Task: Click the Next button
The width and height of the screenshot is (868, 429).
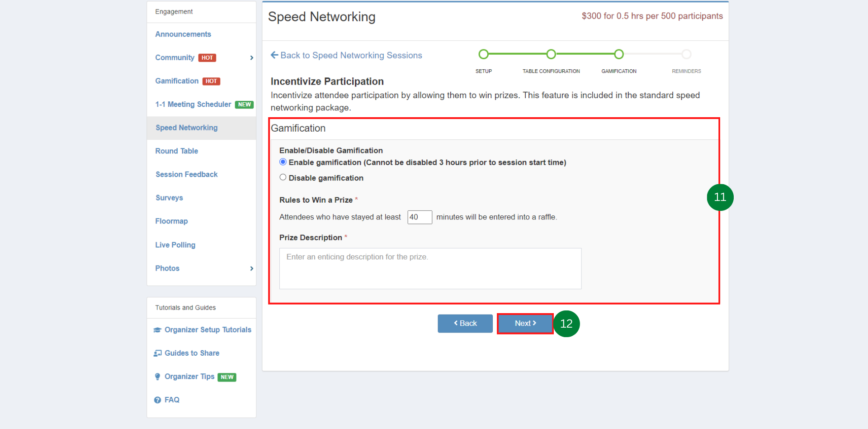Action: point(524,323)
